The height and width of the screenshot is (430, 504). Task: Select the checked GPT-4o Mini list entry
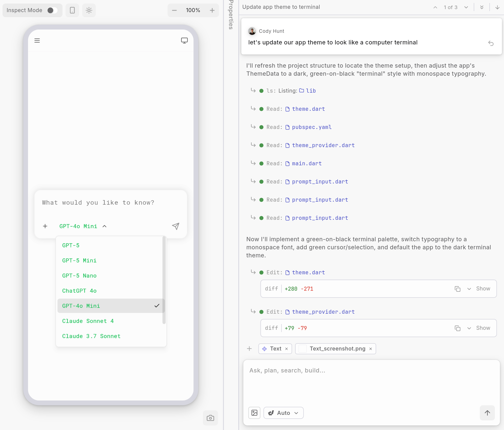111,306
